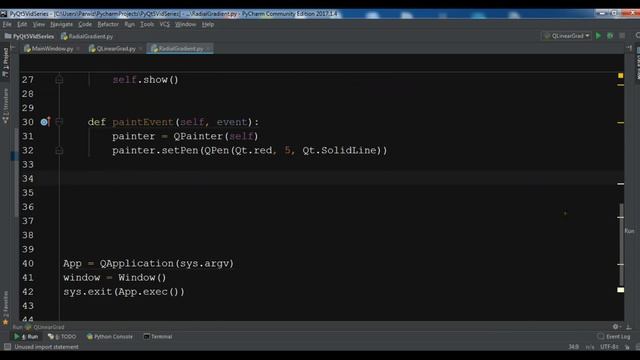Open the Code menu
Image resolution: width=640 pixels, height=360 pixels.
coord(85,24)
